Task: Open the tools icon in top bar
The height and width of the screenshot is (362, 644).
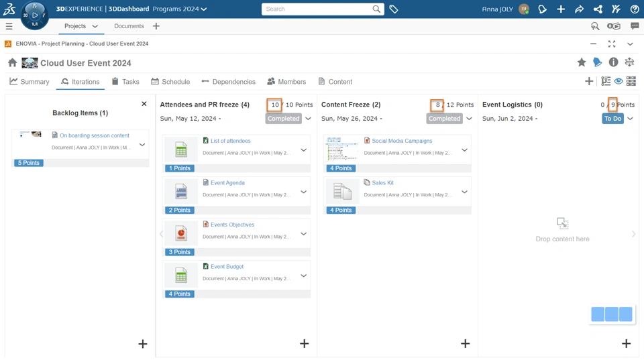Action: point(616,9)
